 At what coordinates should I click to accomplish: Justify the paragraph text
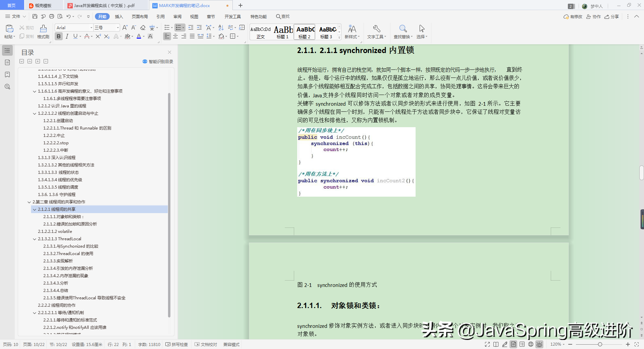pos(192,36)
